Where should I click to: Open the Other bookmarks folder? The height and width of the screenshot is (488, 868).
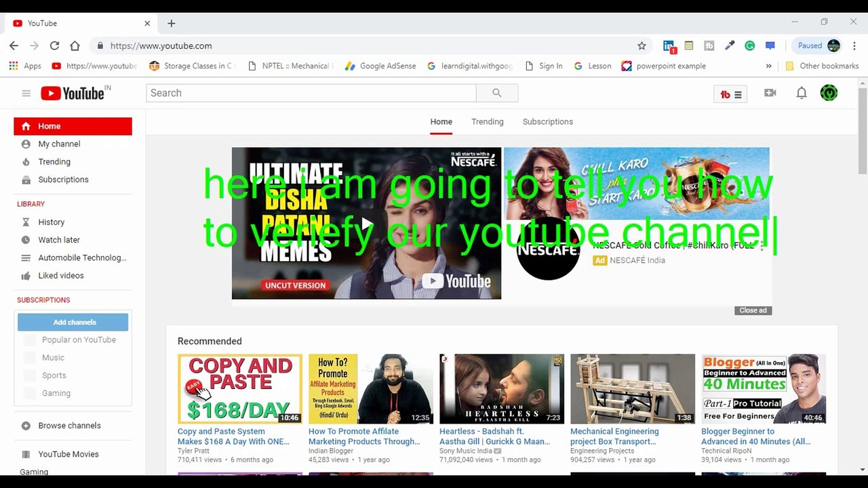tap(822, 66)
